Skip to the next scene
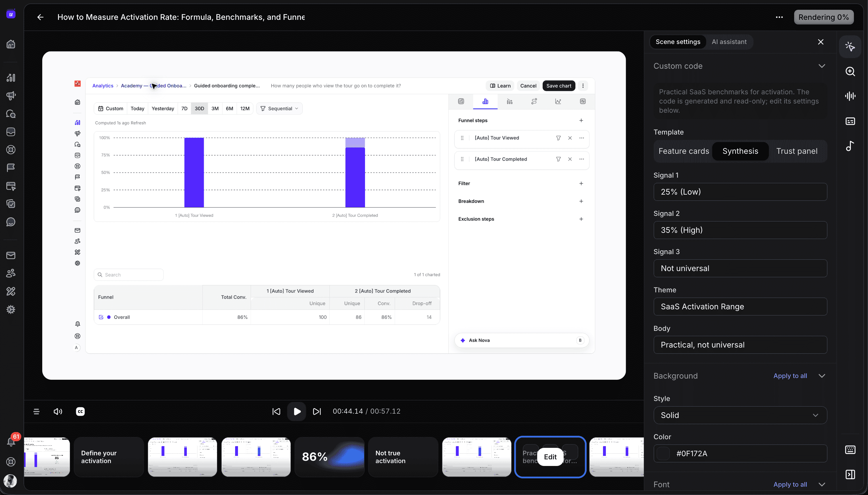 click(x=317, y=411)
